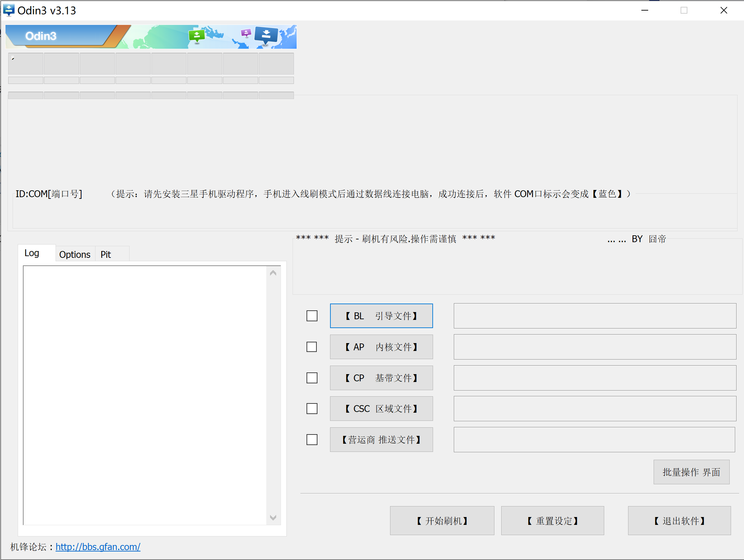The width and height of the screenshot is (744, 560).
Task: Choose a file with 【CP 基带文件】 button
Action: [381, 378]
